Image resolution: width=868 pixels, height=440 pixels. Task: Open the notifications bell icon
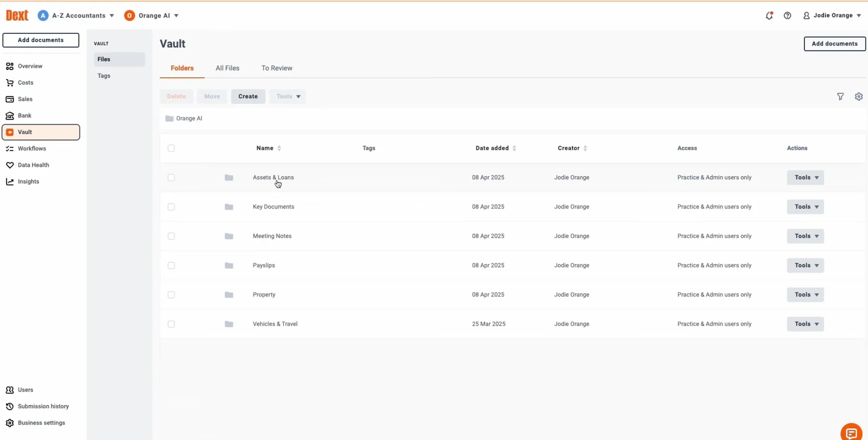pos(769,16)
